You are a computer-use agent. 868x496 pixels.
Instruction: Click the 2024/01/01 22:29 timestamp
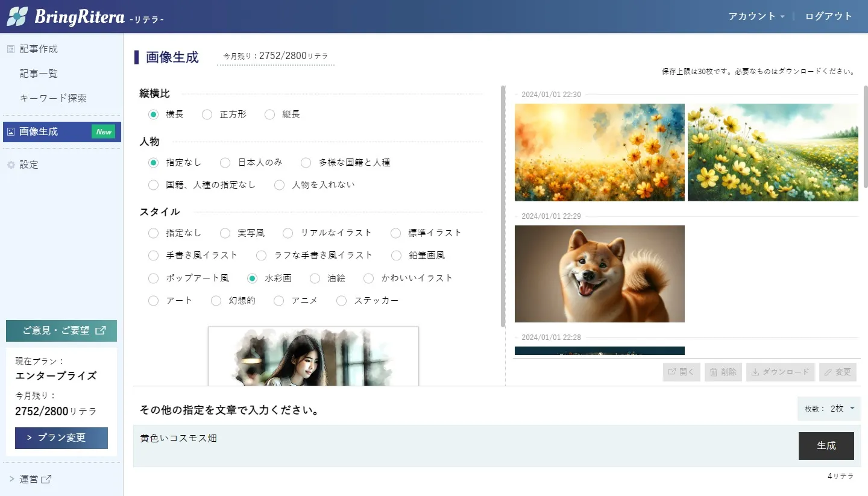point(551,216)
